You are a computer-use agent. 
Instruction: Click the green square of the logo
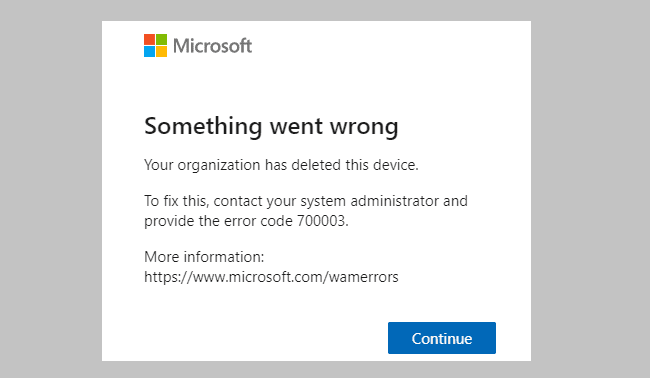(x=161, y=39)
